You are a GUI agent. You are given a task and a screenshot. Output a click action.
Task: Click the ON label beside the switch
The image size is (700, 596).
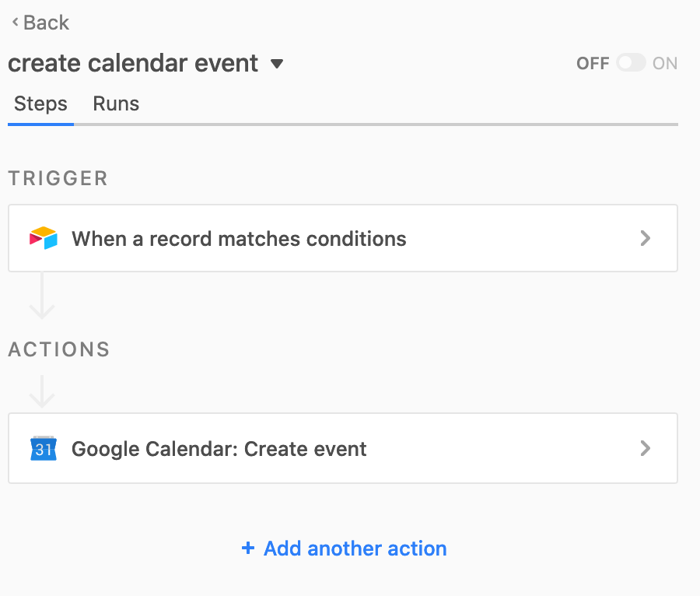665,63
